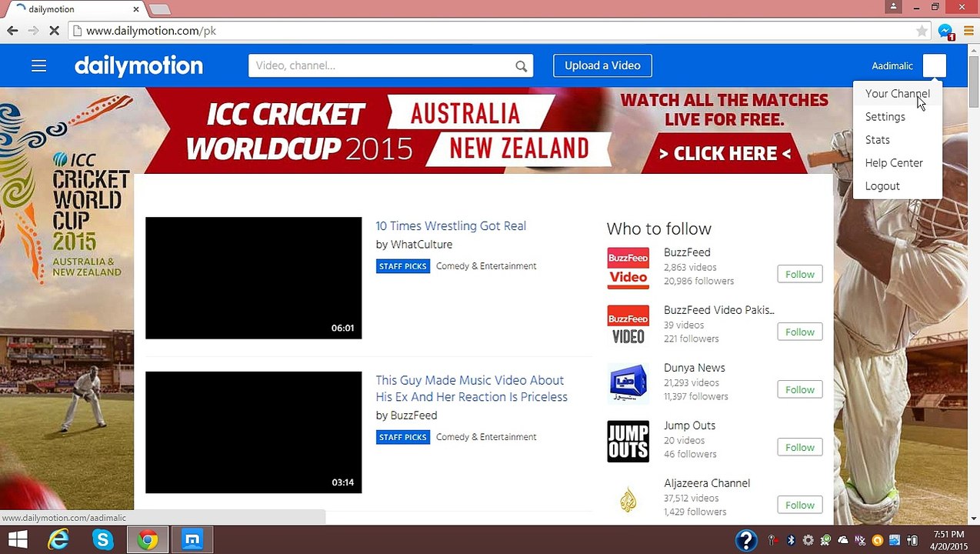This screenshot has height=554, width=980.
Task: Follow BuzzFeed Video Pakistan
Action: click(799, 332)
